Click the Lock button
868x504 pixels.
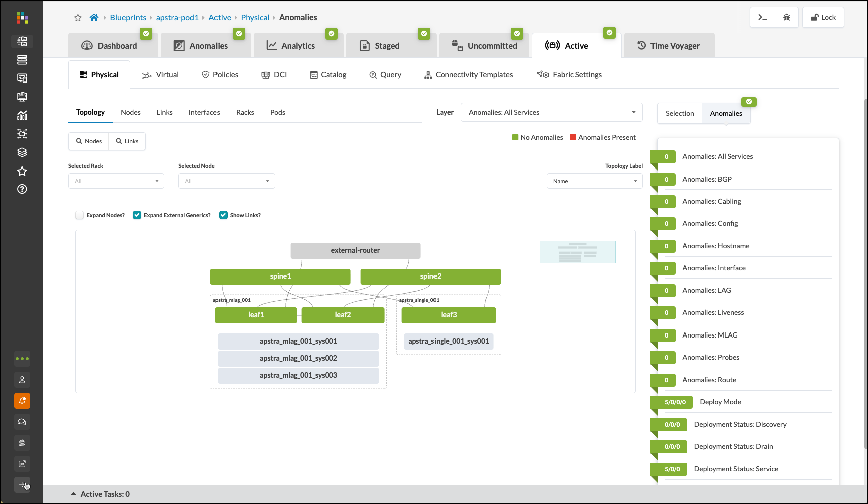tap(823, 17)
